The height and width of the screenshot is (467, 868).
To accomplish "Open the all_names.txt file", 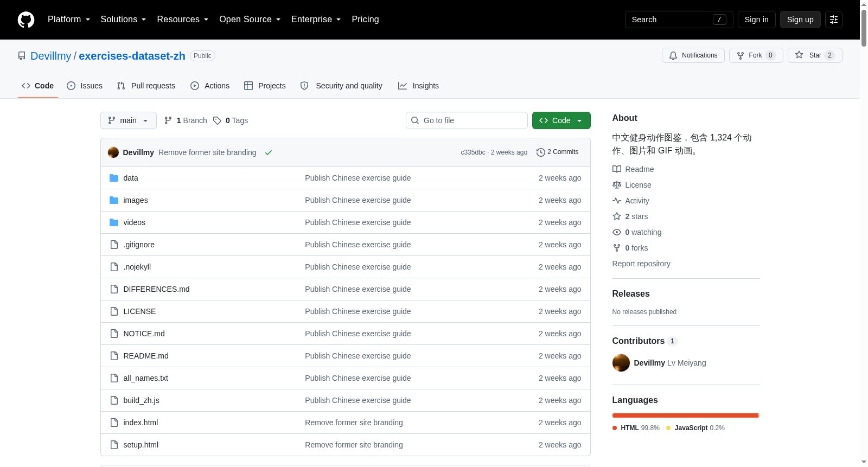I will click(x=145, y=378).
